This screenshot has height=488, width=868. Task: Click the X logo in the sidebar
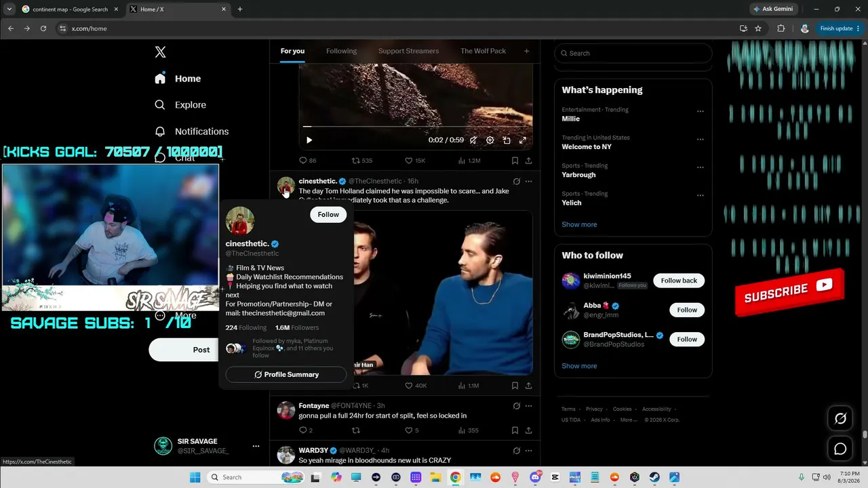(160, 52)
